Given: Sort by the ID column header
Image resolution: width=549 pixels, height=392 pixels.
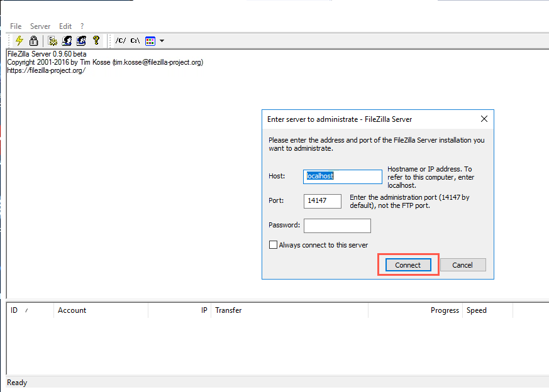Looking at the screenshot, I should 30,310.
